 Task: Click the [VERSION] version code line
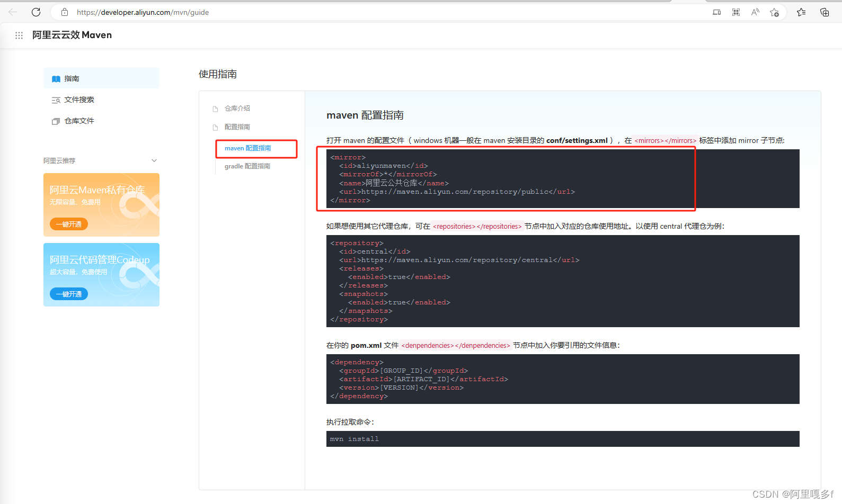pyautogui.click(x=402, y=388)
